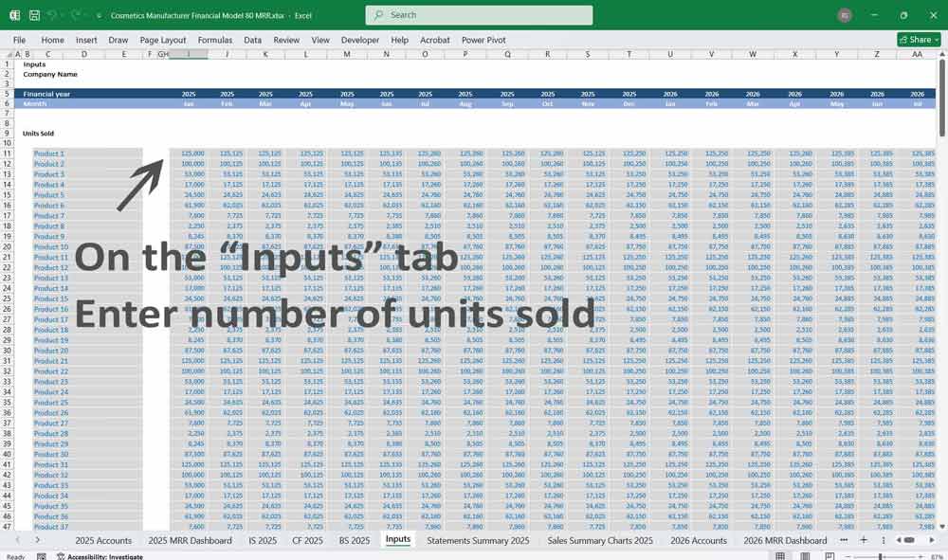Click the zoom in plus button

[922, 556]
